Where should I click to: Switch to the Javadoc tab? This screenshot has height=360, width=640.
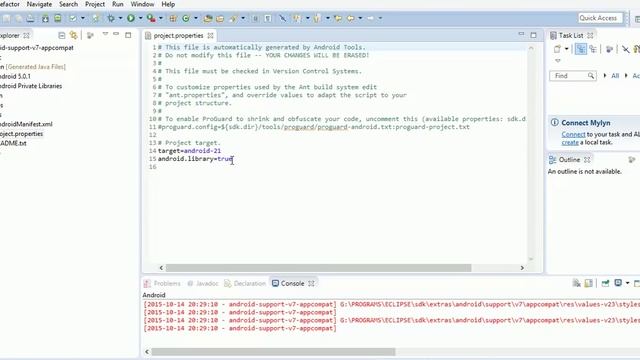[x=203, y=283]
